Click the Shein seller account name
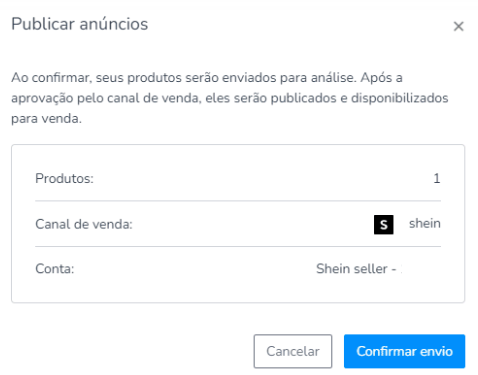The image size is (478, 375). 359,269
